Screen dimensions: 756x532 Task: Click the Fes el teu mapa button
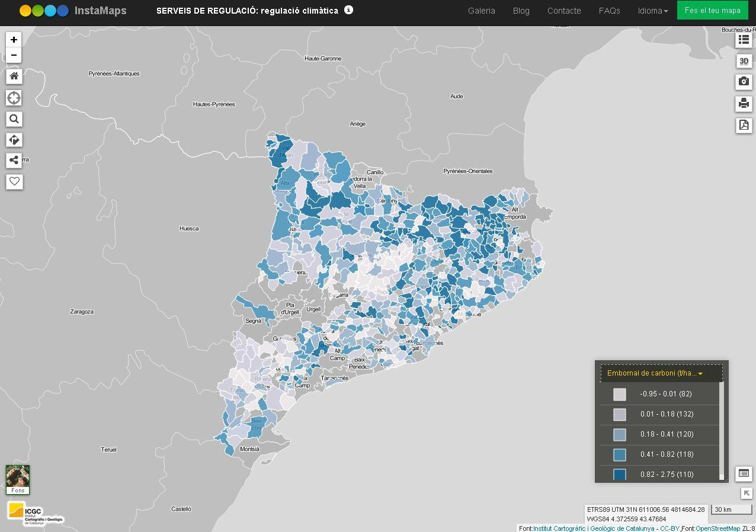712,10
